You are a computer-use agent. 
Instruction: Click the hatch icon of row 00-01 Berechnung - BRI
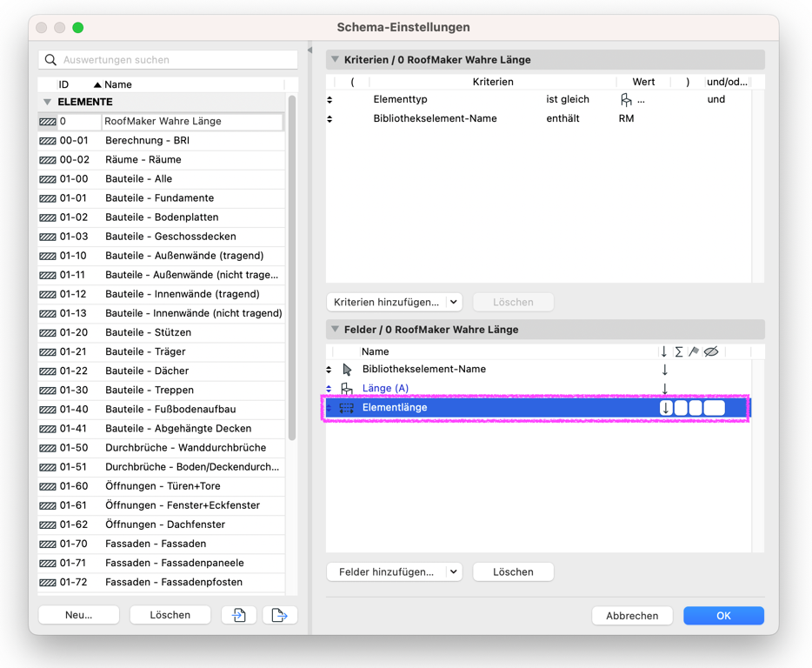[x=48, y=141]
